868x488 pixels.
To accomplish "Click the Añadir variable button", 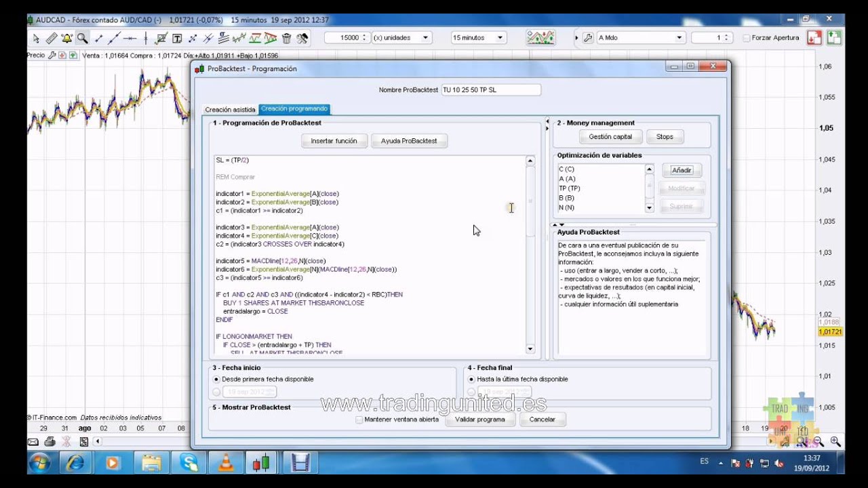I will pos(682,171).
